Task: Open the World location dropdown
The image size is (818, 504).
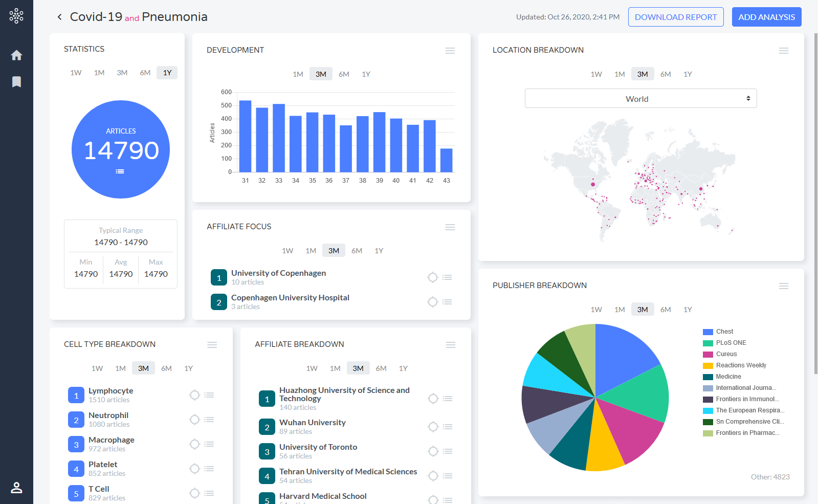Action: (x=640, y=99)
